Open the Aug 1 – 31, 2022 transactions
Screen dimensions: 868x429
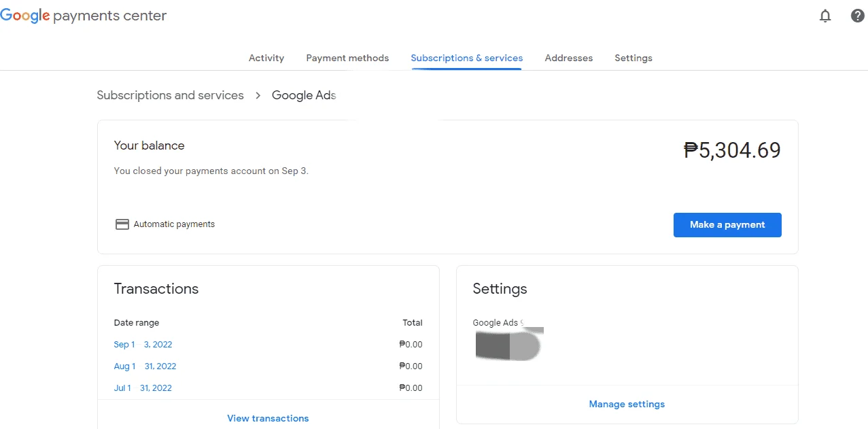(x=145, y=366)
